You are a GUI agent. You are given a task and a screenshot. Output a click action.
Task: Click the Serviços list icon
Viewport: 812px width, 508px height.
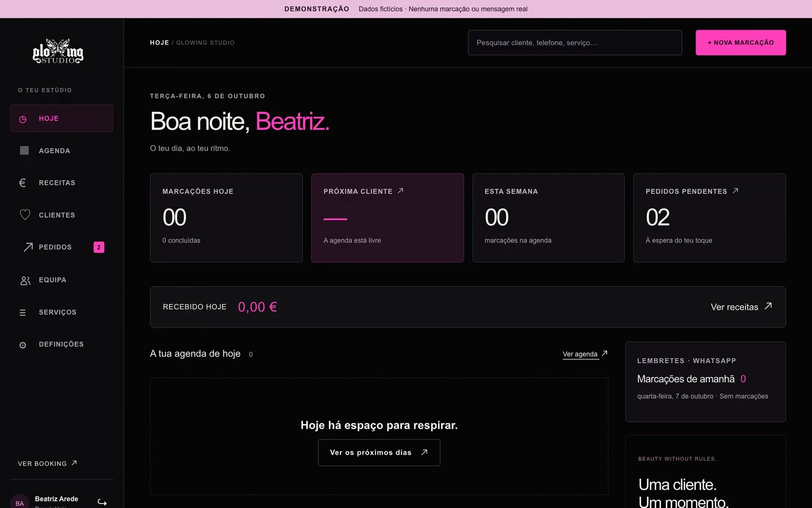22,312
